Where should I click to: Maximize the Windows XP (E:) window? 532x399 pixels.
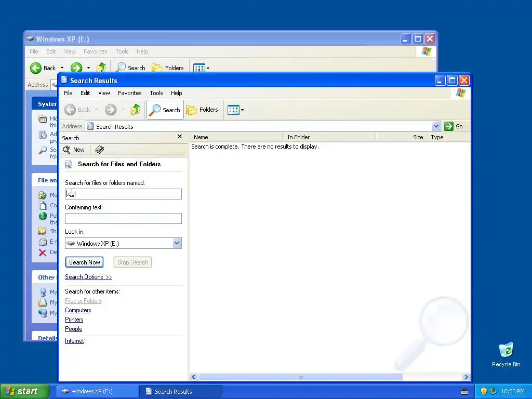coord(418,39)
